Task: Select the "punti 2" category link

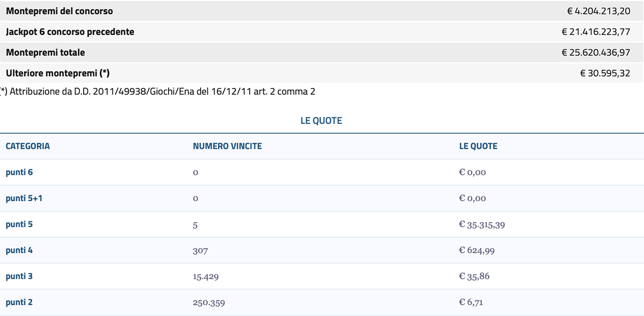Action: pyautogui.click(x=19, y=302)
